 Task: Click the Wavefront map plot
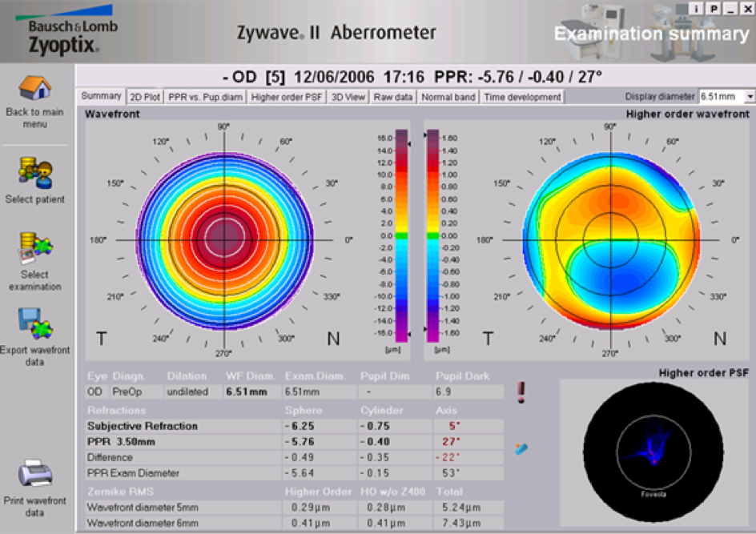click(225, 239)
